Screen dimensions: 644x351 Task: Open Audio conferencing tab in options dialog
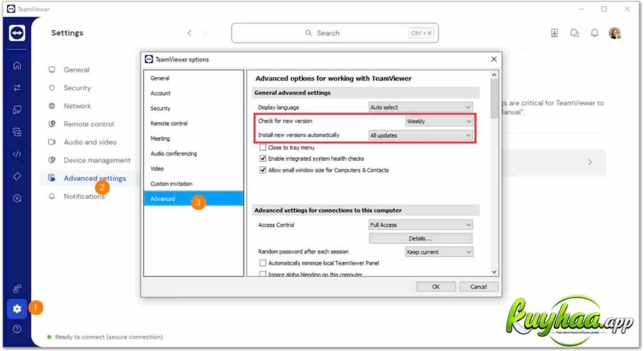coord(194,153)
